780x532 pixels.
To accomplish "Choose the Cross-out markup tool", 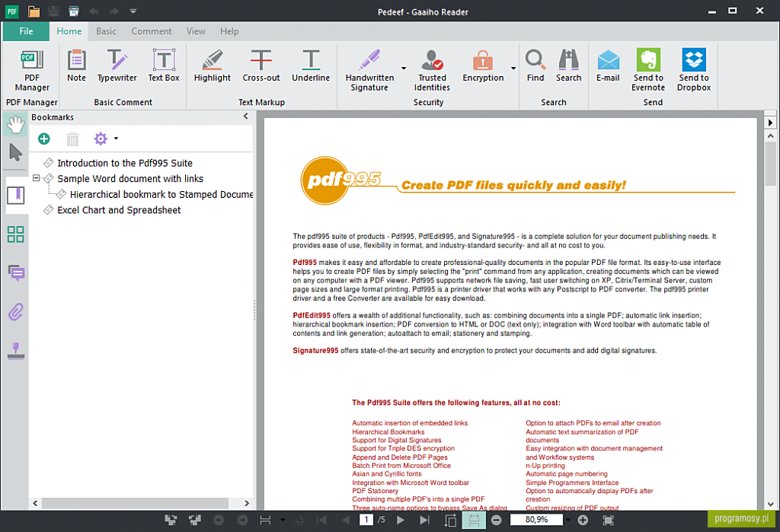I will tap(261, 65).
